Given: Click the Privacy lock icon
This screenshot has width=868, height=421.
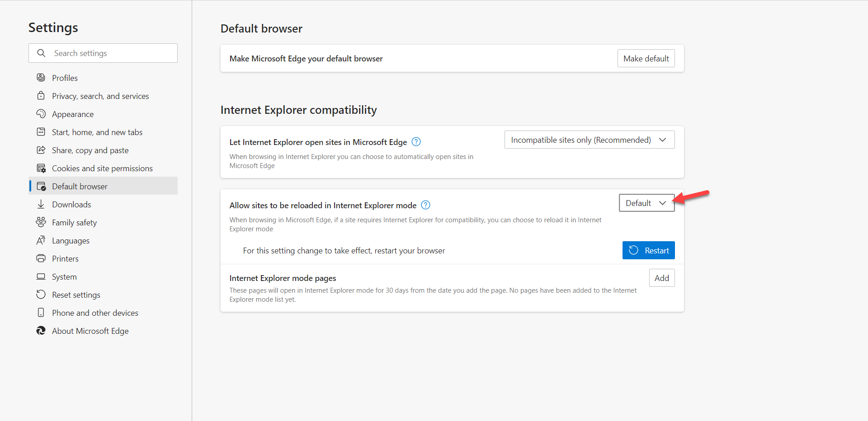Looking at the screenshot, I should pyautogui.click(x=41, y=96).
